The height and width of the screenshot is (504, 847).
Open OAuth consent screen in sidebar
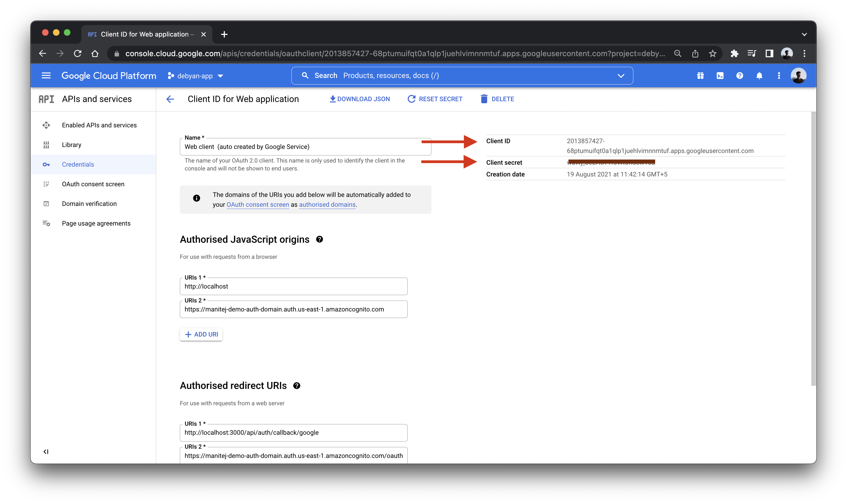tap(93, 184)
